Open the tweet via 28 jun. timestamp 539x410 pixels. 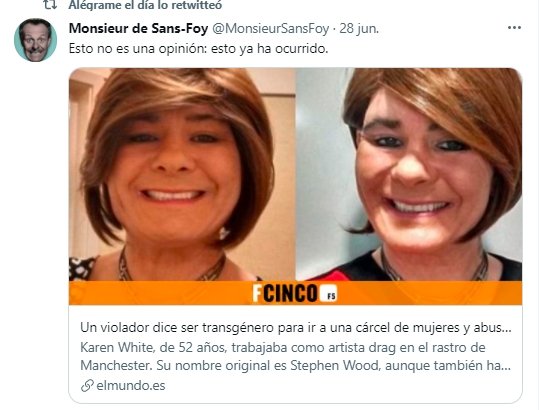[x=359, y=29]
